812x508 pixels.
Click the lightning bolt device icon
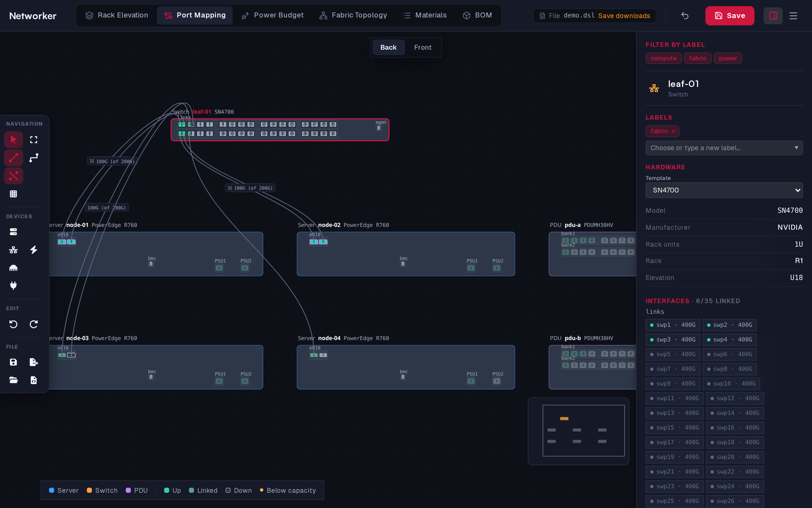pyautogui.click(x=34, y=250)
